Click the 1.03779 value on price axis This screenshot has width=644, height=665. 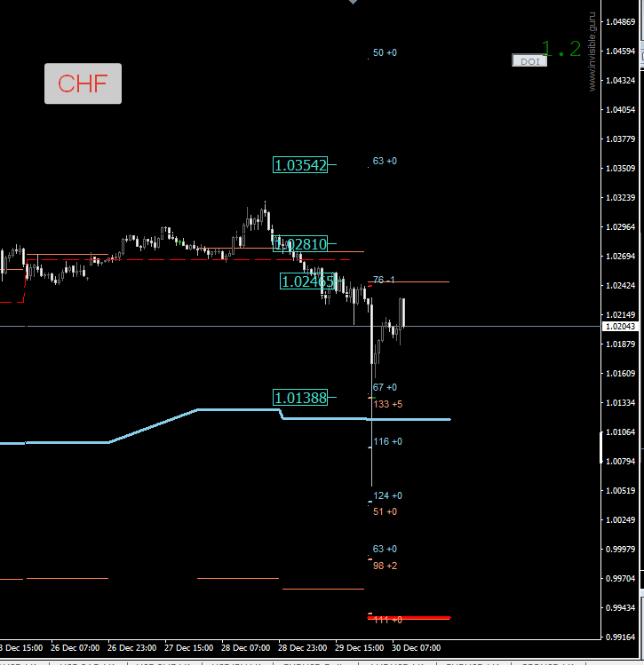[621, 139]
